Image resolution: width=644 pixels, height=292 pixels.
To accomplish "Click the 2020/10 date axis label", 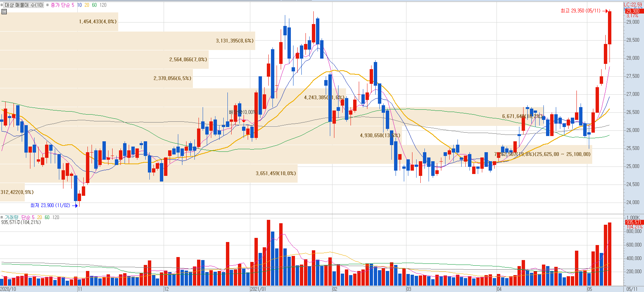I will tap(8, 289).
